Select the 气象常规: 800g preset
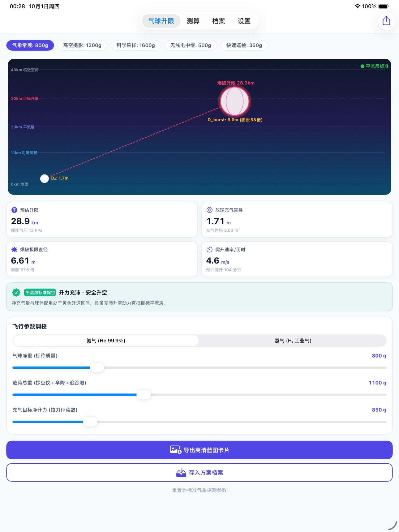The width and height of the screenshot is (399, 532). [30, 45]
